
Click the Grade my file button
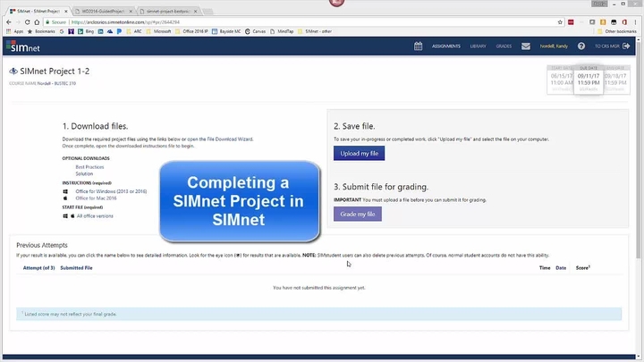pos(357,214)
